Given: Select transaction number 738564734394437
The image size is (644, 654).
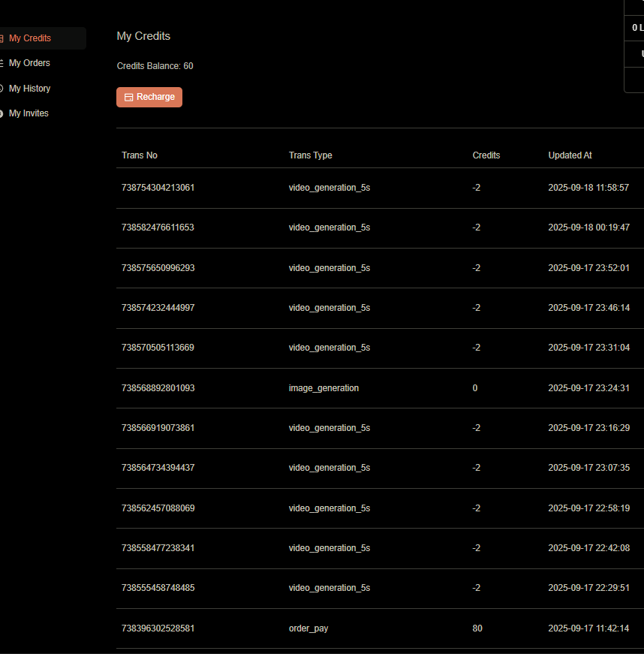Looking at the screenshot, I should 158,468.
